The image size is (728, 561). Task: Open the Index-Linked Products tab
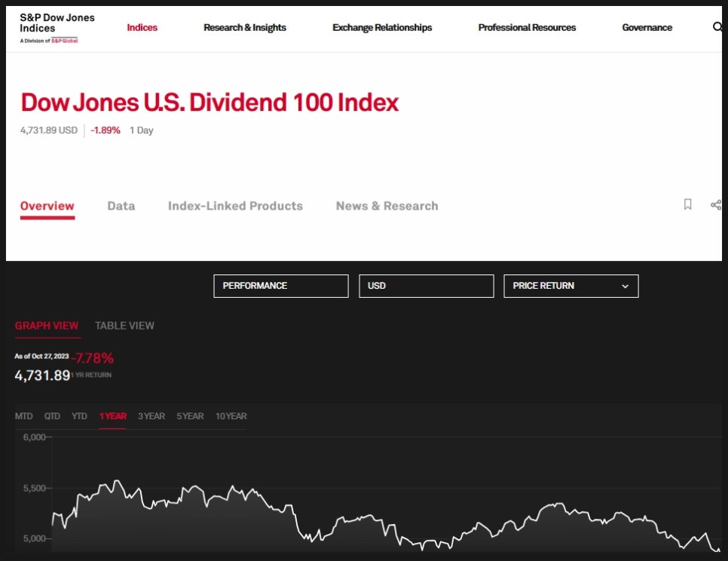coord(235,206)
